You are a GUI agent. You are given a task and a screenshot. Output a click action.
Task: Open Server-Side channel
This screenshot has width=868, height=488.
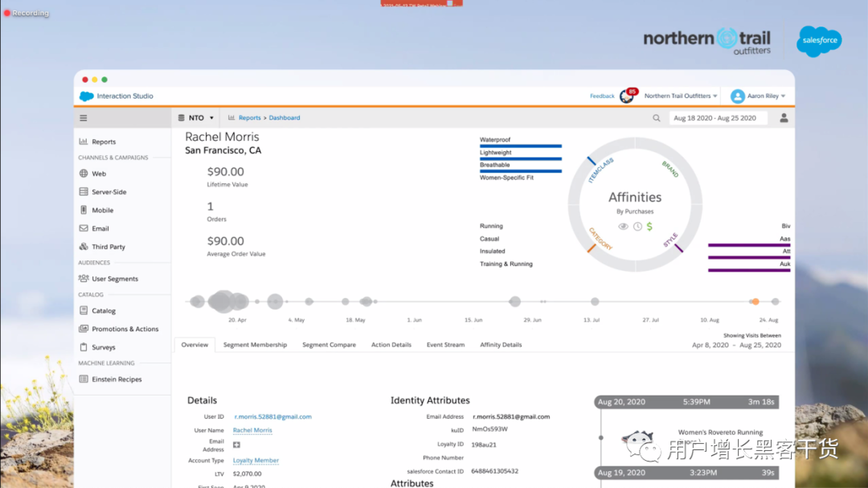tap(108, 192)
